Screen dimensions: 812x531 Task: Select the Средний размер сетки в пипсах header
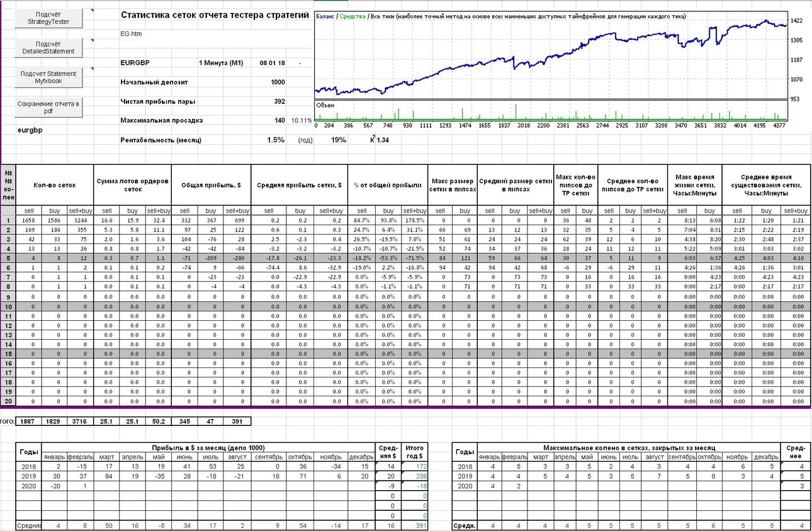(515, 185)
